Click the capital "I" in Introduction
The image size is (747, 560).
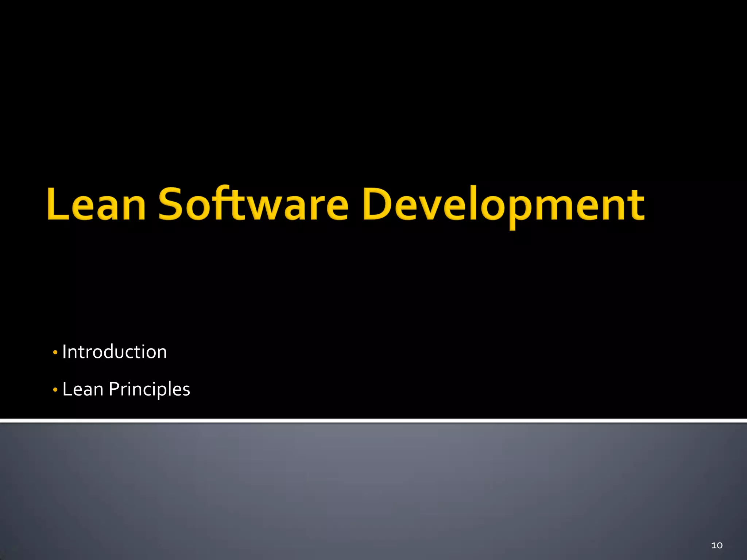65,352
